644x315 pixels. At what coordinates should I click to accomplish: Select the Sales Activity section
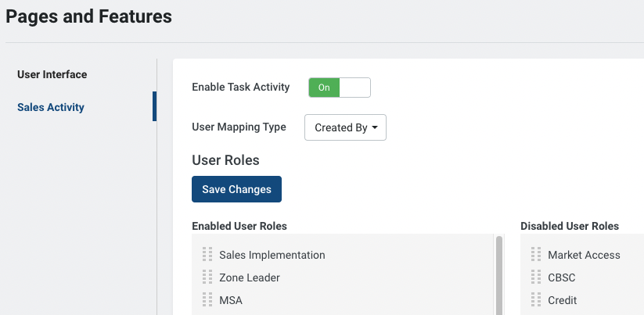(x=51, y=107)
